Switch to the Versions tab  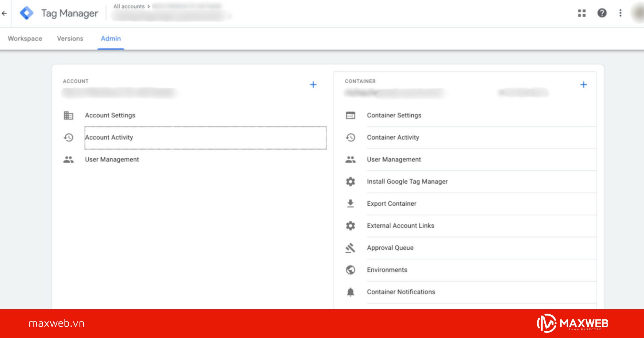tap(70, 39)
